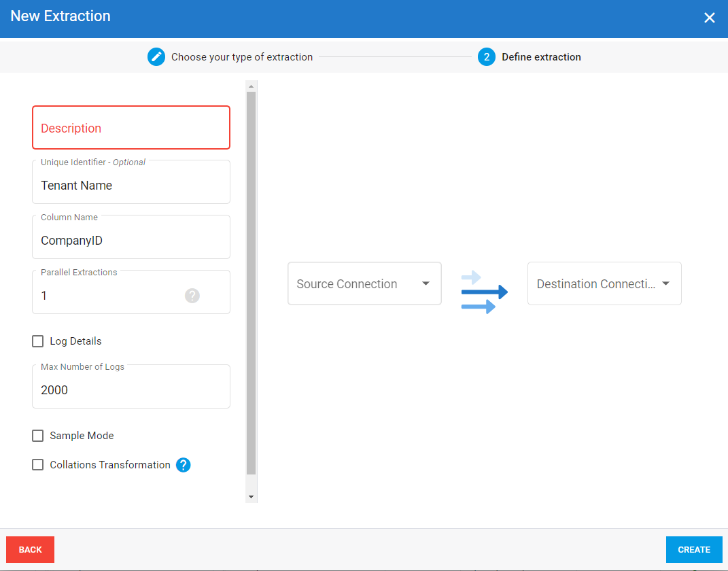Click the step 2 circle icon
Screen dimensions: 728x571
pyautogui.click(x=487, y=56)
